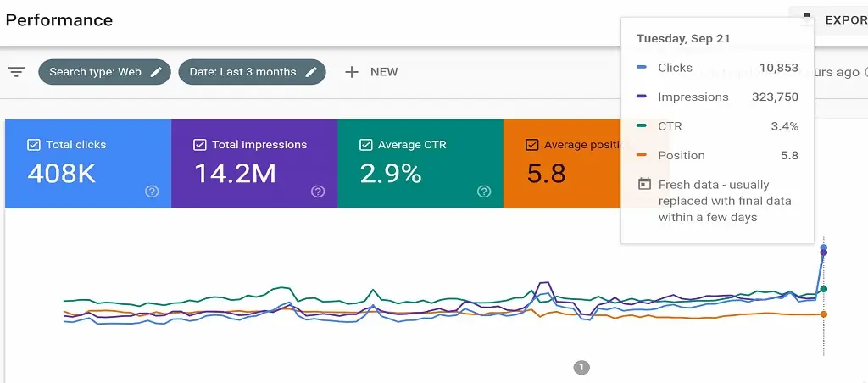Click the EXPORT button label
868x383 pixels.
pos(845,20)
